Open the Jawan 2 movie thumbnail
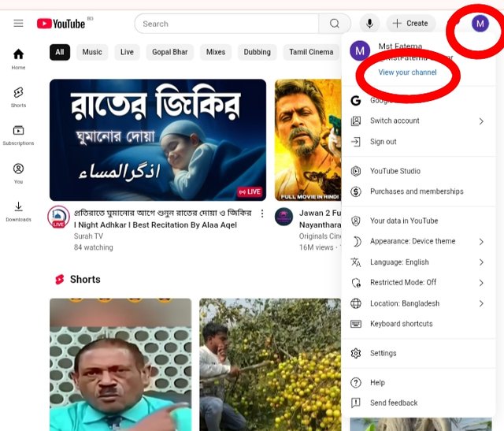The height and width of the screenshot is (431, 504). (x=308, y=140)
